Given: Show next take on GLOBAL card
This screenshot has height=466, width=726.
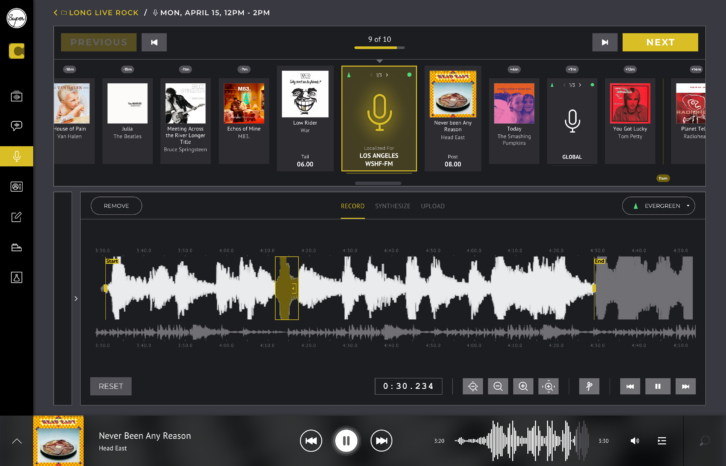Looking at the screenshot, I should point(580,85).
